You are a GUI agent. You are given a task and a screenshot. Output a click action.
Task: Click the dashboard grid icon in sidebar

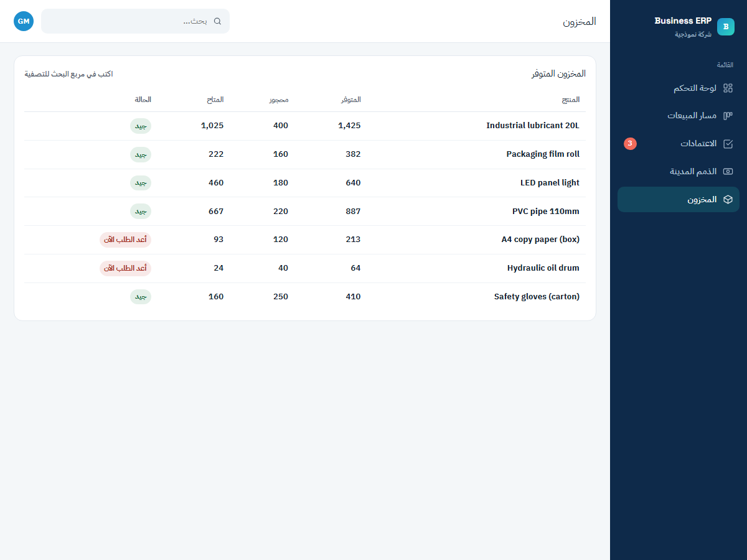(728, 88)
